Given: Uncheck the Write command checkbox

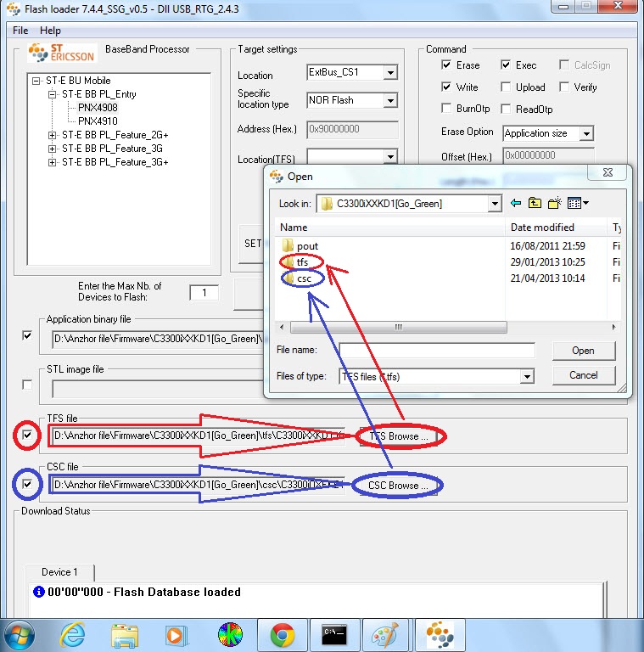Looking at the screenshot, I should [x=446, y=87].
